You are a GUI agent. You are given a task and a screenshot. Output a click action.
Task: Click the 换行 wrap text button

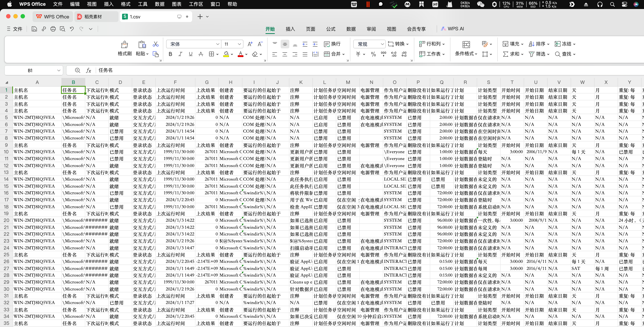[x=332, y=44]
